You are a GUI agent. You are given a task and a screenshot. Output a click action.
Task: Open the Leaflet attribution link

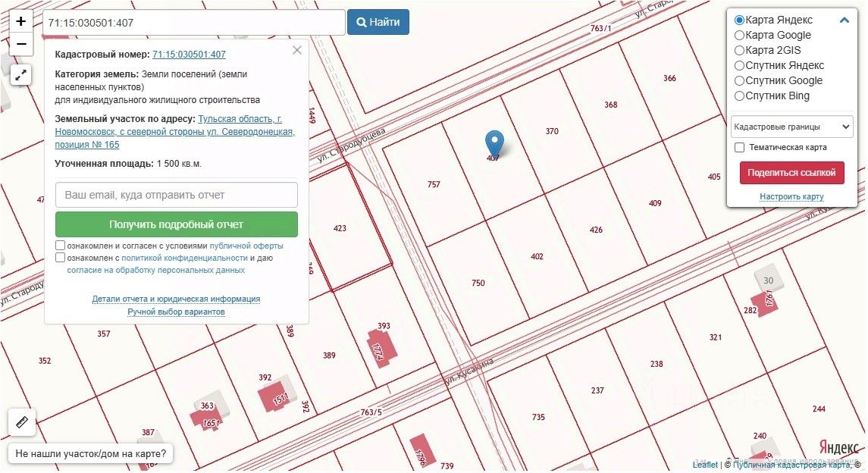coord(705,465)
